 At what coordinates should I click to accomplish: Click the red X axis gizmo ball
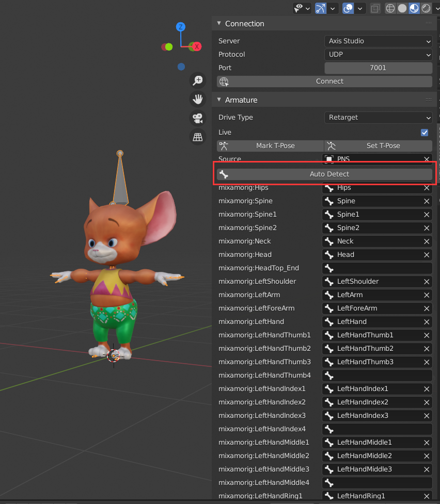196,46
